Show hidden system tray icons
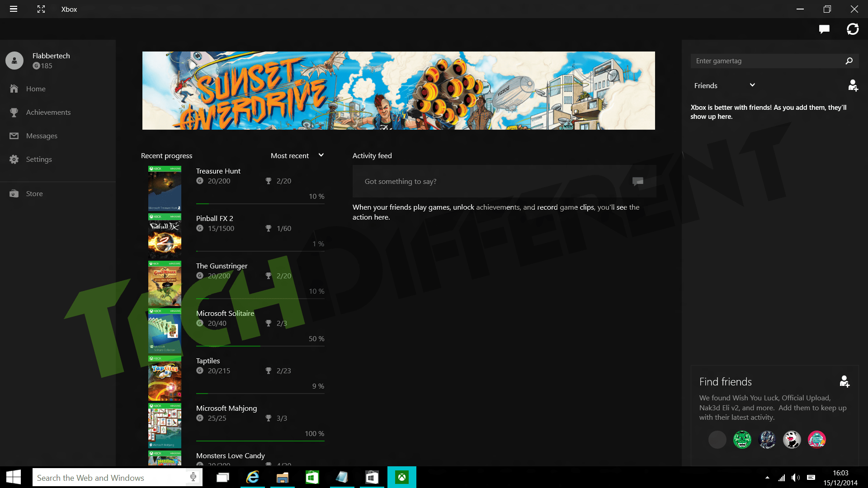Screen dimensions: 868x488 767,478
